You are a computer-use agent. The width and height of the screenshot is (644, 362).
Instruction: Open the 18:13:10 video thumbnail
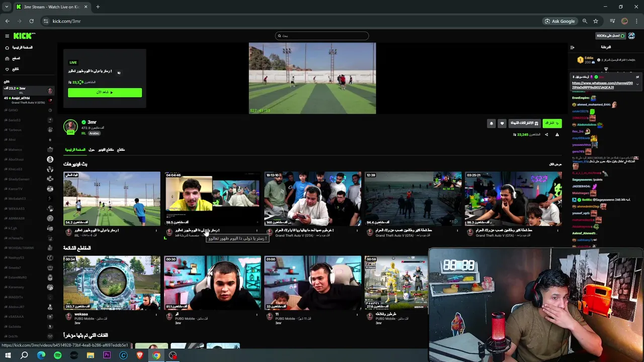coord(312,199)
